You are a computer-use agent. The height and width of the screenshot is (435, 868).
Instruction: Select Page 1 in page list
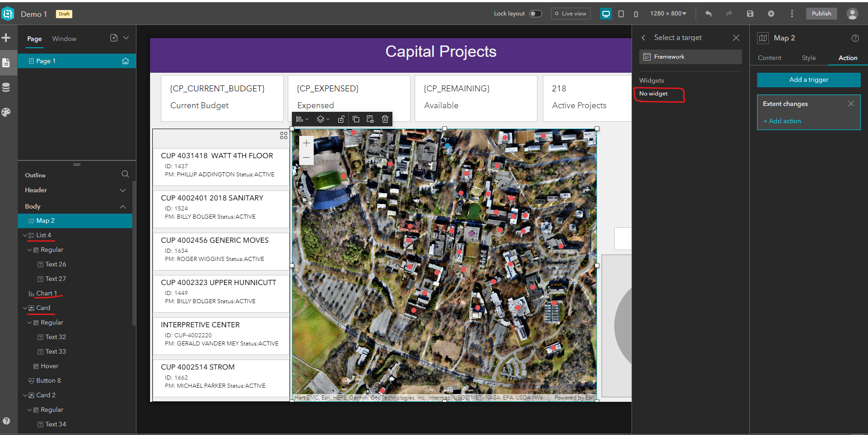point(77,61)
